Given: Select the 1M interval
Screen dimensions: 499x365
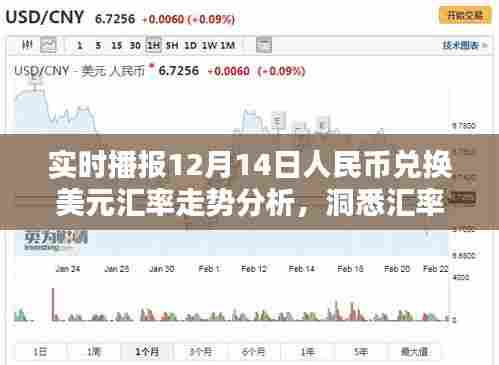Looking at the screenshot, I should [228, 45].
